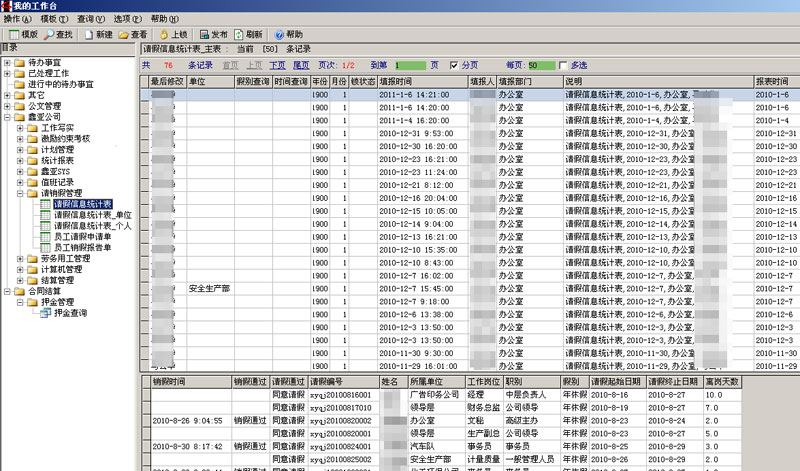Image resolution: width=800 pixels, height=471 pixels.
Task: Collapse the 请销假管理 tree node
Action: click(20, 193)
